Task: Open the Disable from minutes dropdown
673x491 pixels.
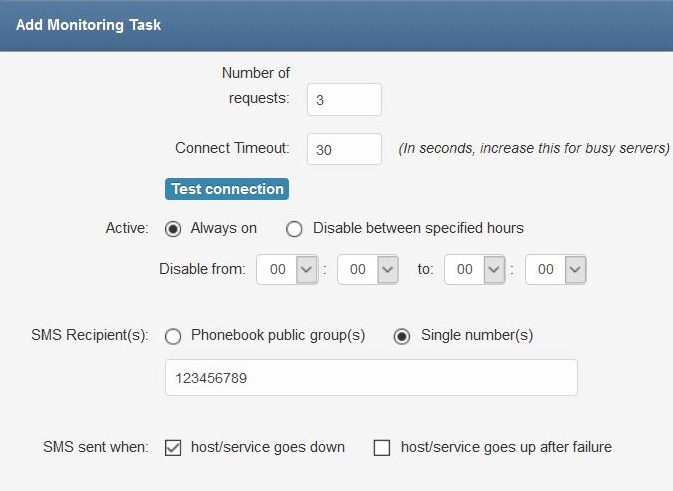Action: 368,270
